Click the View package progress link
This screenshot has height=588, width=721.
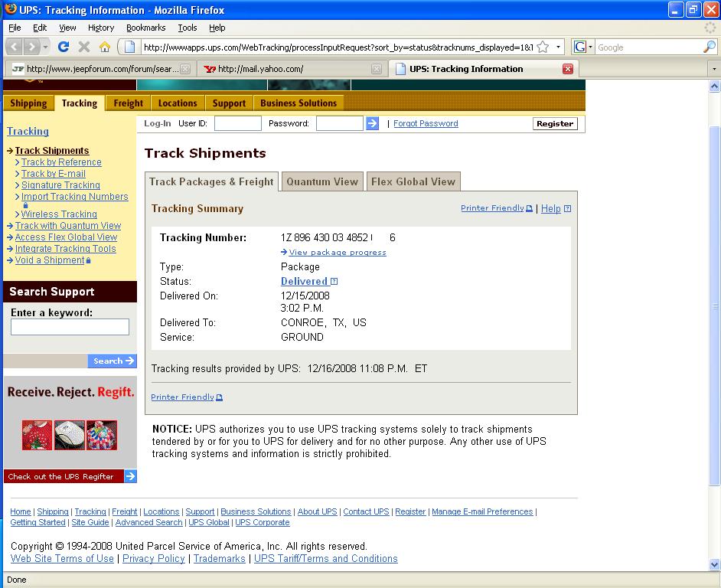coord(338,252)
